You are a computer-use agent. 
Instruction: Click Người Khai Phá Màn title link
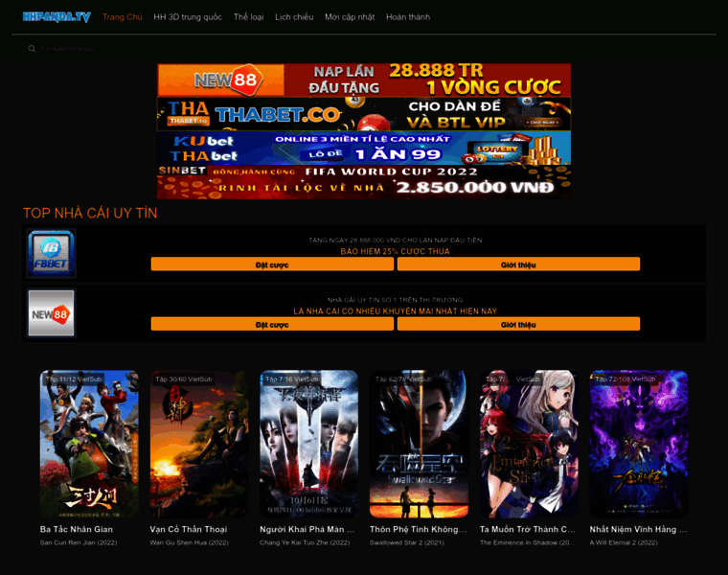307,530
